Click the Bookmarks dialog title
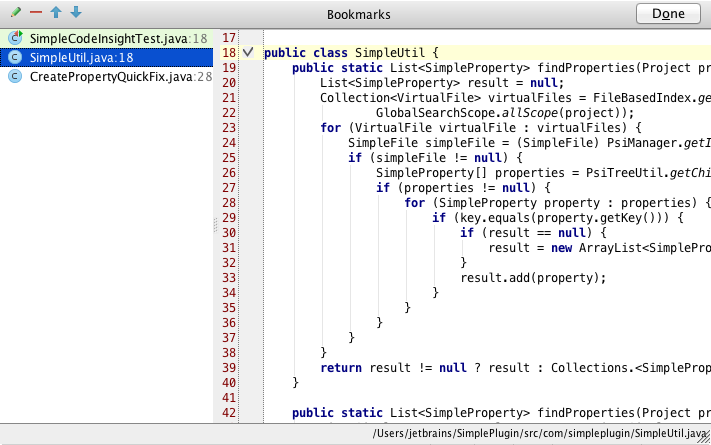Screen dimensions: 711x445 pos(359,15)
